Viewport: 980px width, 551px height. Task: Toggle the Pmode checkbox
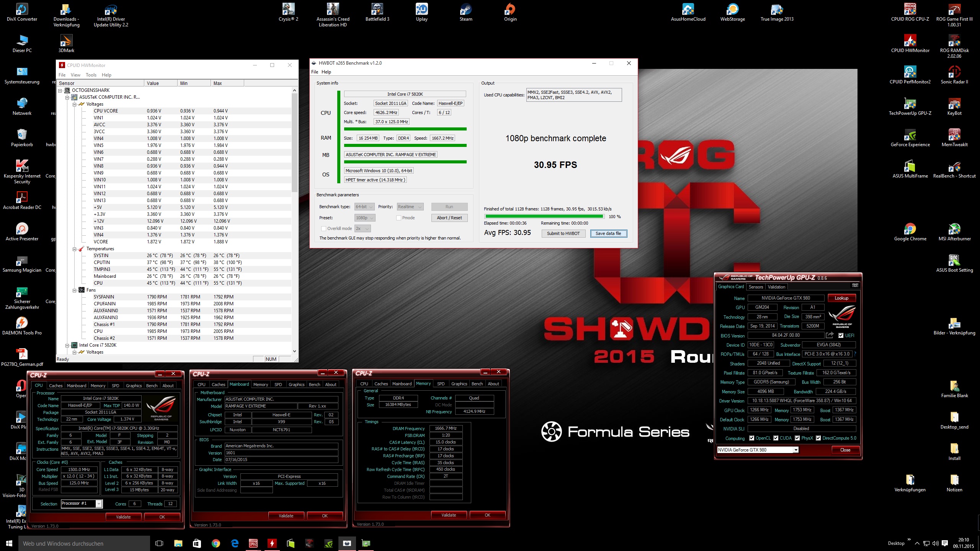tap(399, 218)
